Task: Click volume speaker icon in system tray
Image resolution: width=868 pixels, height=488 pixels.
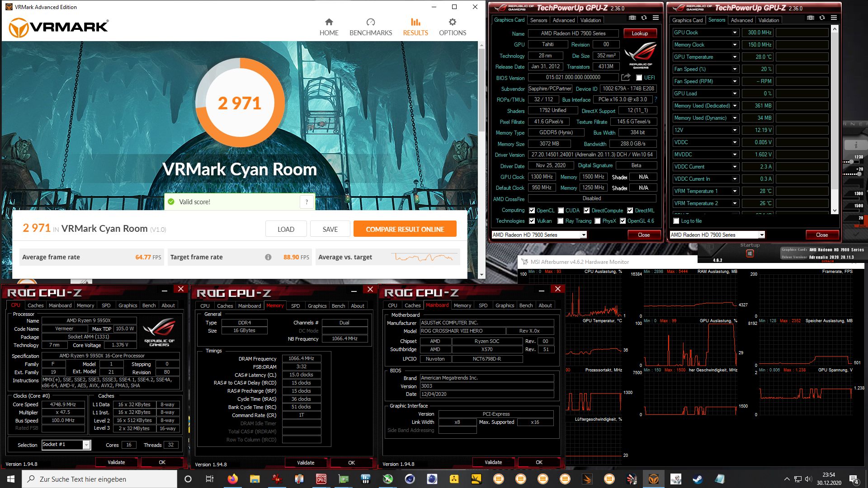Action: 808,479
